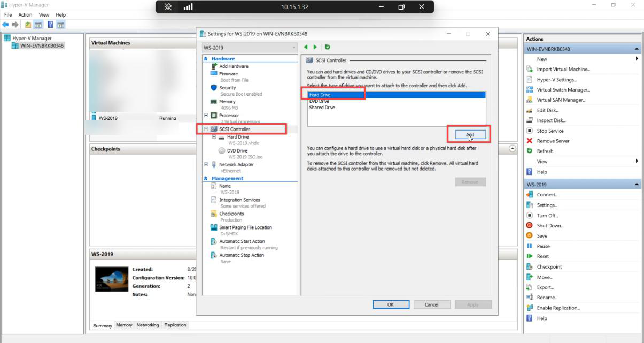Select SCSI Controller in the hardware tree

234,129
